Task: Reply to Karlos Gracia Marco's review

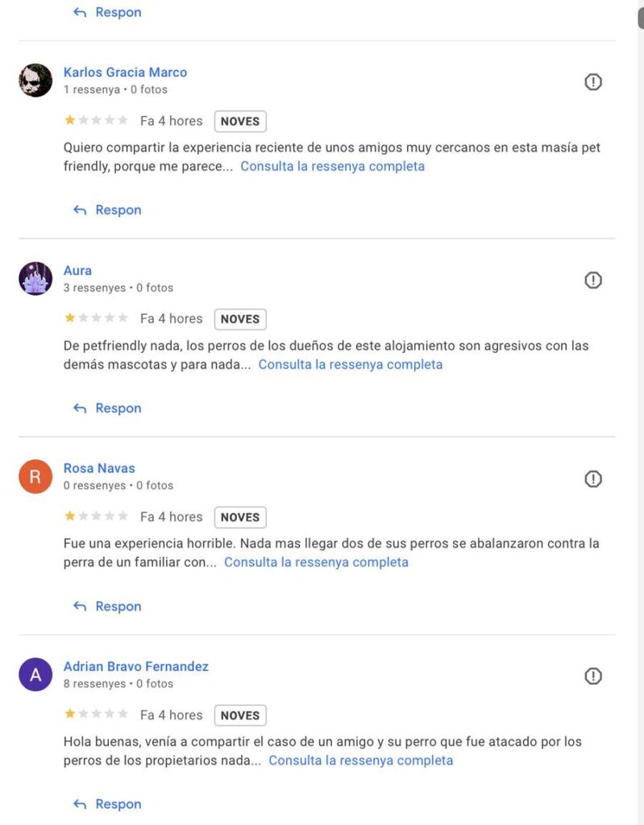Action: [x=107, y=210]
